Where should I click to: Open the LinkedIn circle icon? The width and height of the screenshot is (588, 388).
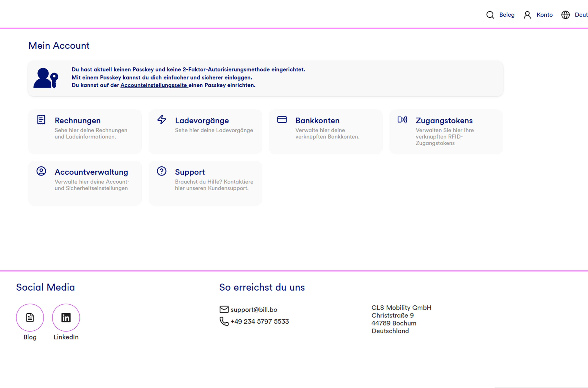66,317
